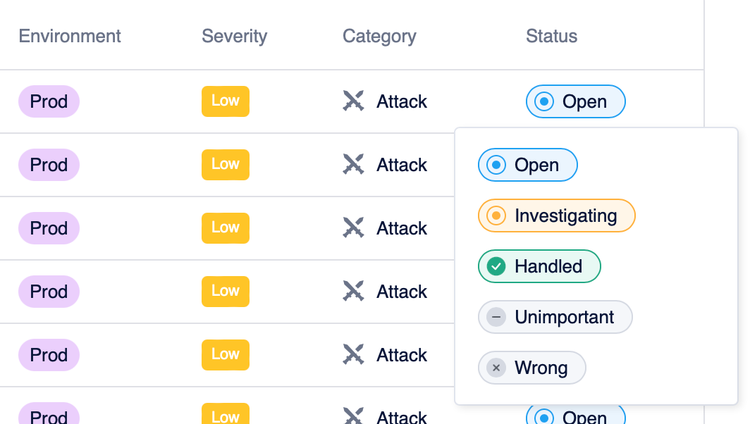This screenshot has width=750, height=424.
Task: Click the Category column header
Action: click(379, 36)
